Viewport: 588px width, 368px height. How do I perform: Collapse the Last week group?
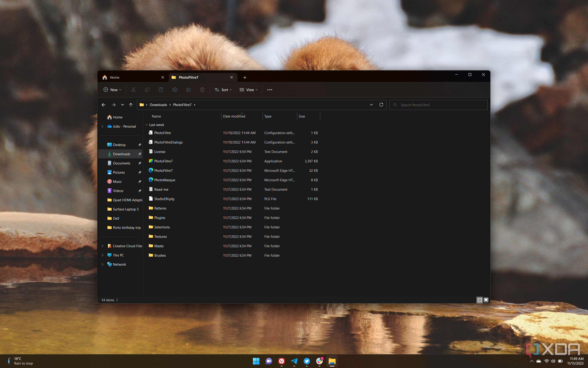147,125
